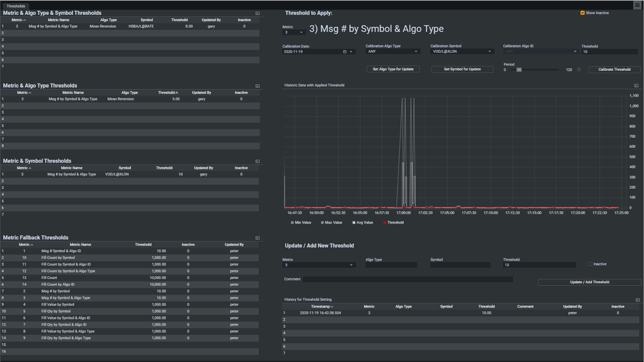Open the Calibration Date calendar picker
Screen dimensions: 644x362
(345, 52)
